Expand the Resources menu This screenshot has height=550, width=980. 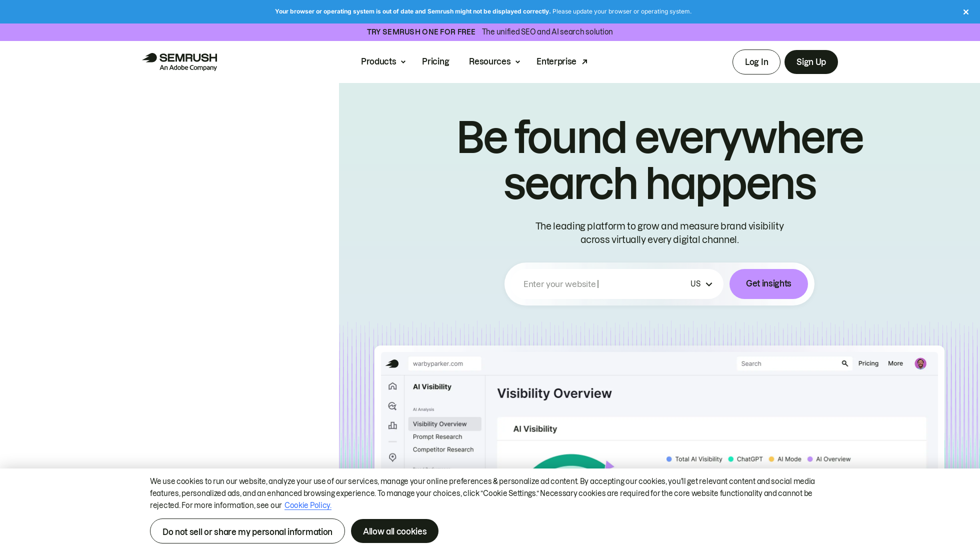click(494, 61)
